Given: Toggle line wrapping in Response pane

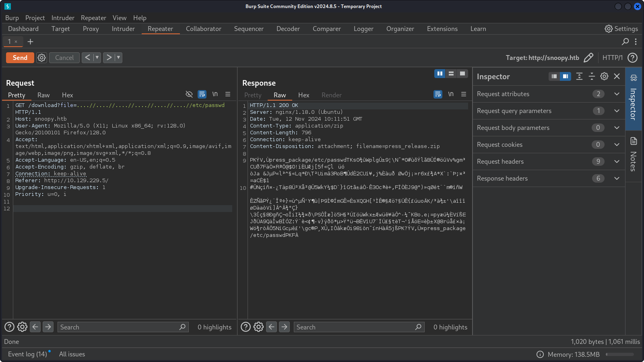Looking at the screenshot, I should [x=438, y=94].
